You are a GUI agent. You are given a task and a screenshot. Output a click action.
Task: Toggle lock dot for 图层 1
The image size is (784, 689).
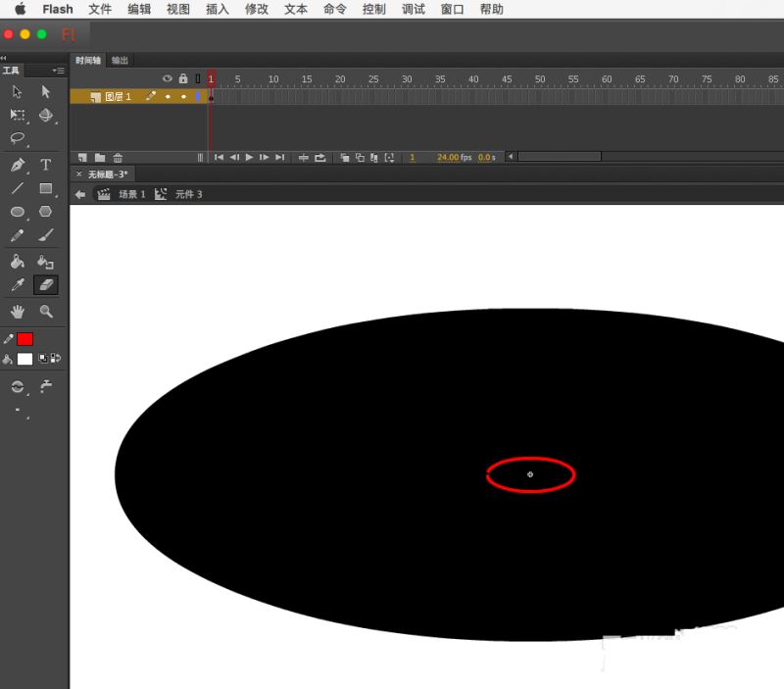183,96
